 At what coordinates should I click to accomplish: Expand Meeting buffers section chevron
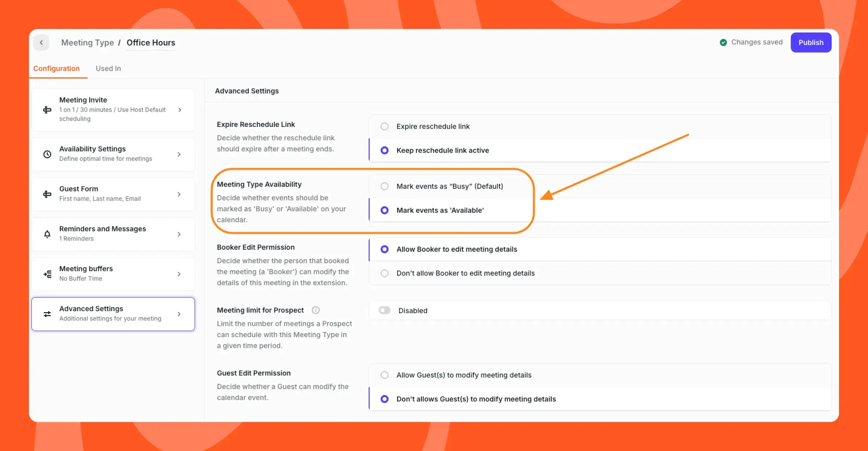179,274
